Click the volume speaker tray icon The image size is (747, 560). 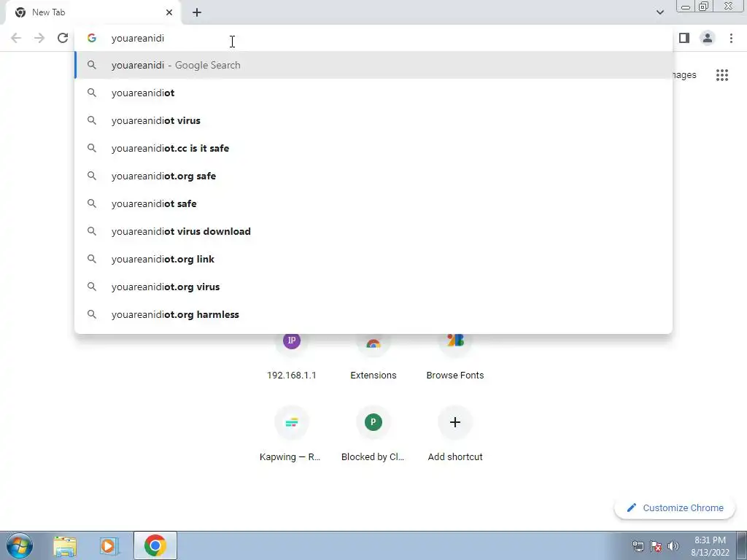673,546
